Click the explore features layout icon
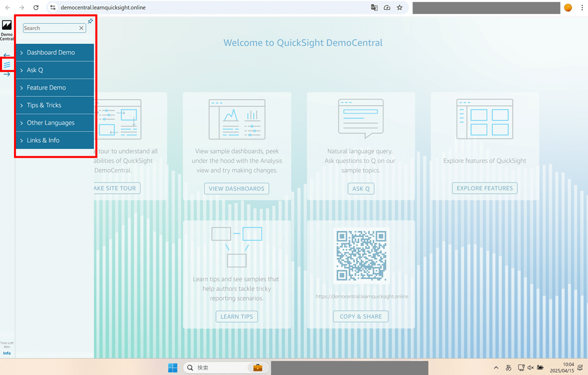Image resolution: width=588 pixels, height=375 pixels. (484, 119)
